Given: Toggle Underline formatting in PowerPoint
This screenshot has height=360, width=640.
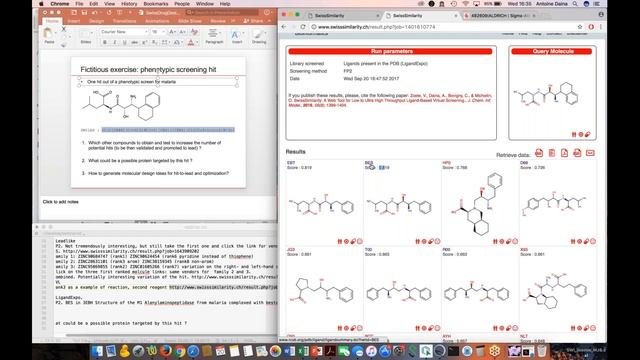Looking at the screenshot, I should coord(124,42).
